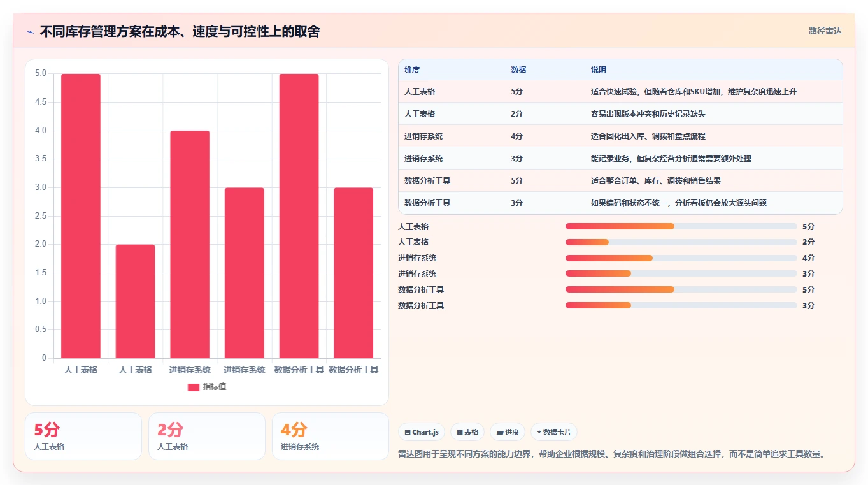Select the footer note starting 雷达图用于呈现不同方案的能力边界

[612, 454]
